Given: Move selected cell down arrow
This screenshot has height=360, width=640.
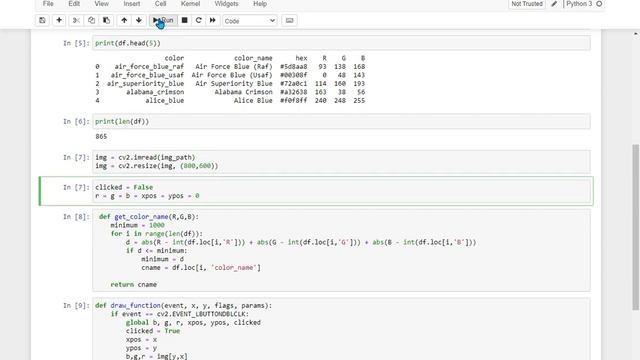Looking at the screenshot, I should pos(139,20).
